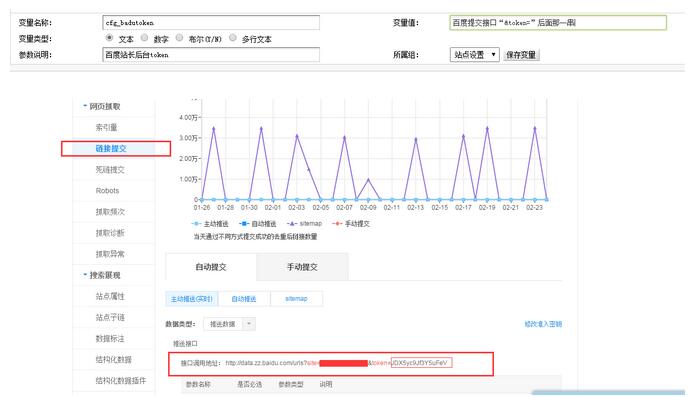Toggle the 手动提交 legend marker

point(337,224)
